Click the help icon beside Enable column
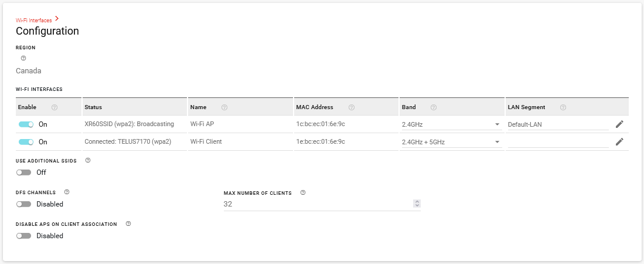Viewport: 644px width, 264px height. 54,107
